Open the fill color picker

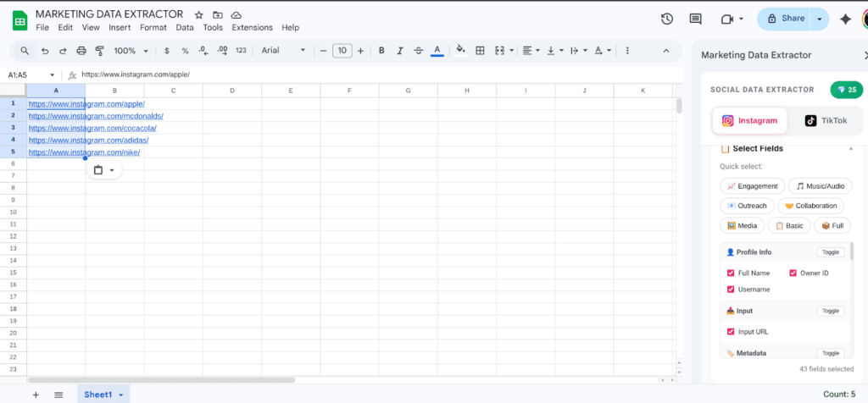point(460,51)
